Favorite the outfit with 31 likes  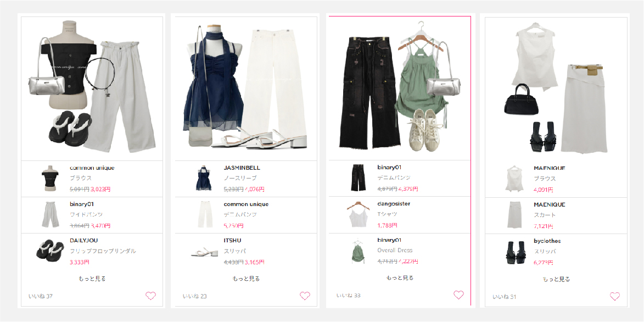coord(615,296)
